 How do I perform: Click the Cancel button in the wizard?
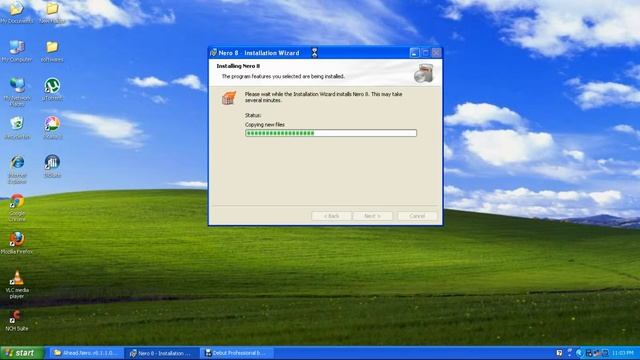[417, 216]
